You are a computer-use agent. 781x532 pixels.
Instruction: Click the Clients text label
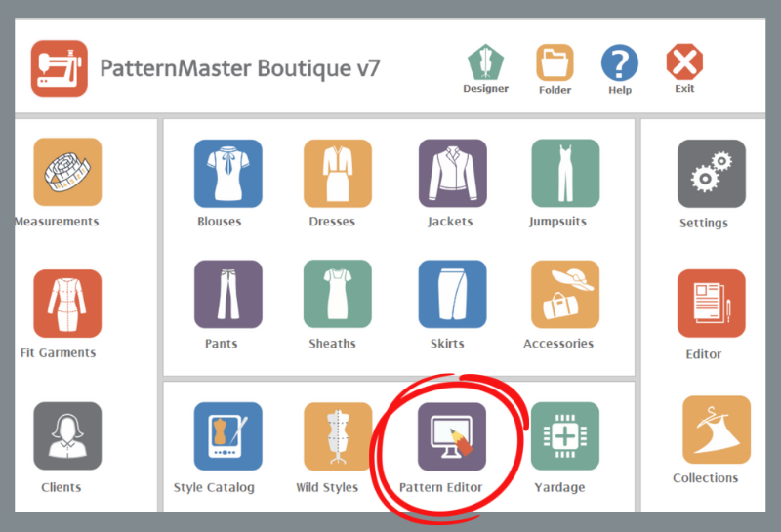62,487
